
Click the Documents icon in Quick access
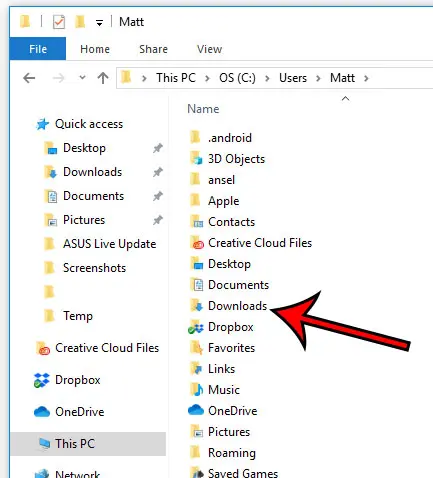click(x=51, y=196)
